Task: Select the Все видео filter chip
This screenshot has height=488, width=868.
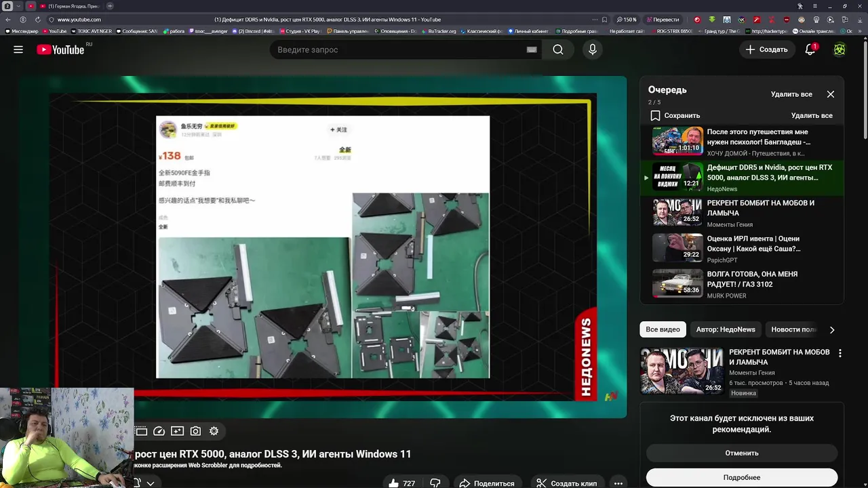Action: 663,329
